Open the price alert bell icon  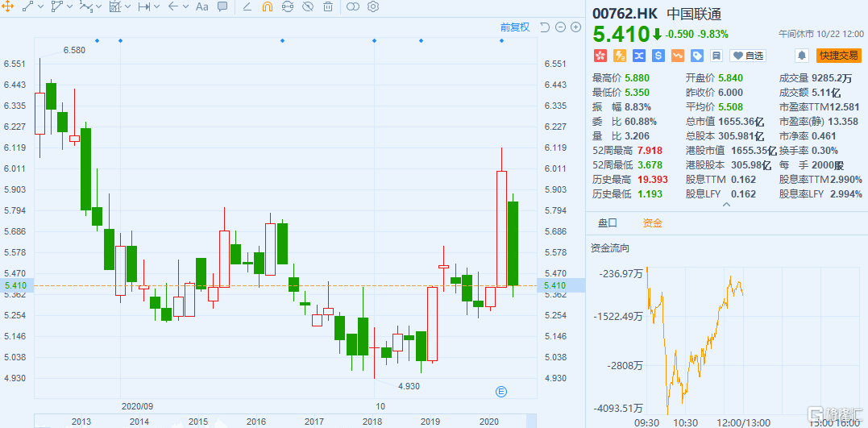coord(802,56)
